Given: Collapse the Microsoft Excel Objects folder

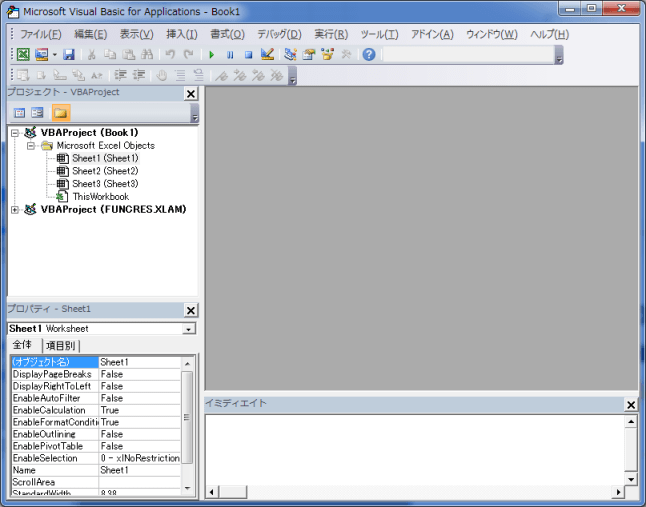Looking at the screenshot, I should point(31,146).
